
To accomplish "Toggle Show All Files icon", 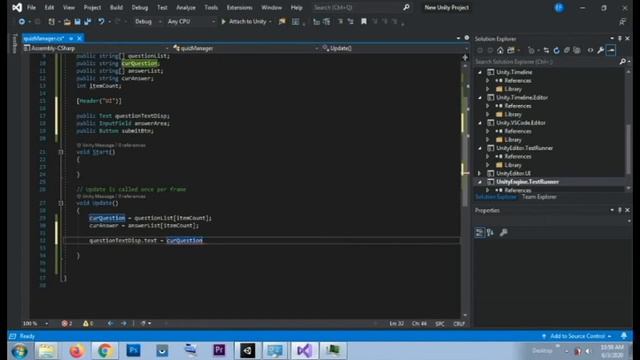I will click(x=577, y=51).
